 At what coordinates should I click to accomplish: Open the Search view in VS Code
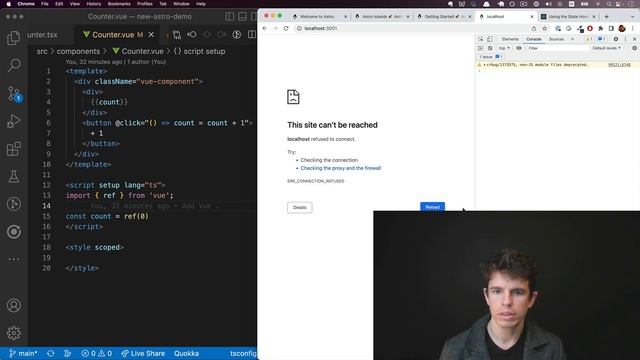(13, 65)
